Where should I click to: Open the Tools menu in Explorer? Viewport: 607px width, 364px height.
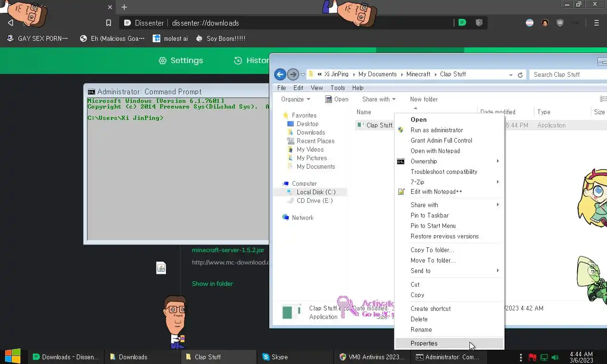tap(338, 88)
